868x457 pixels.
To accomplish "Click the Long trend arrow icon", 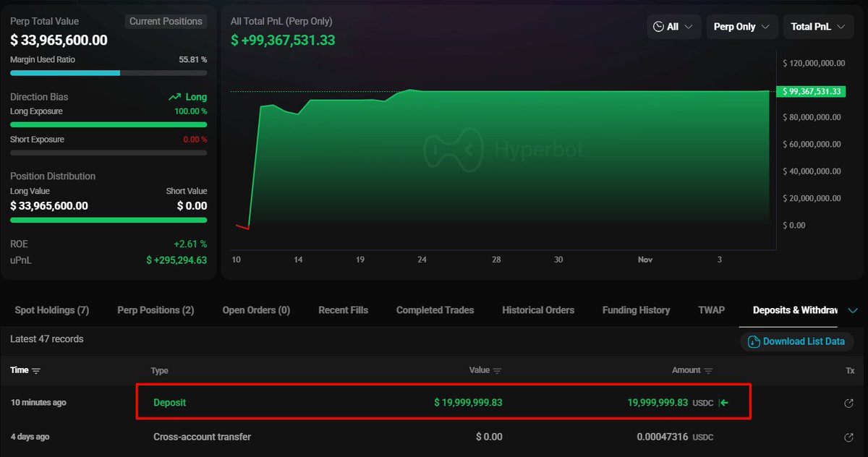I will click(x=174, y=97).
